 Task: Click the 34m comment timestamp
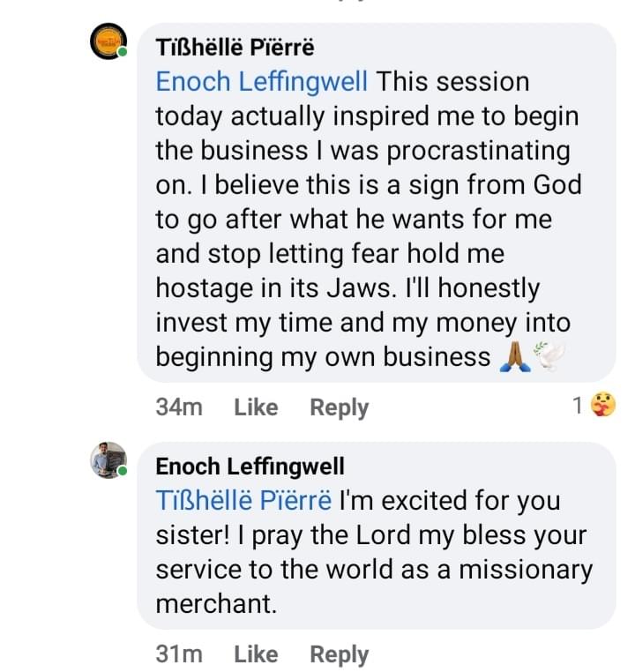[179, 407]
